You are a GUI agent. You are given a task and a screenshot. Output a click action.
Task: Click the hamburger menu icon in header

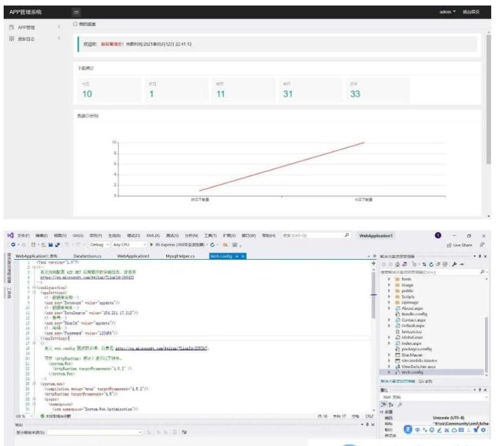tap(76, 12)
